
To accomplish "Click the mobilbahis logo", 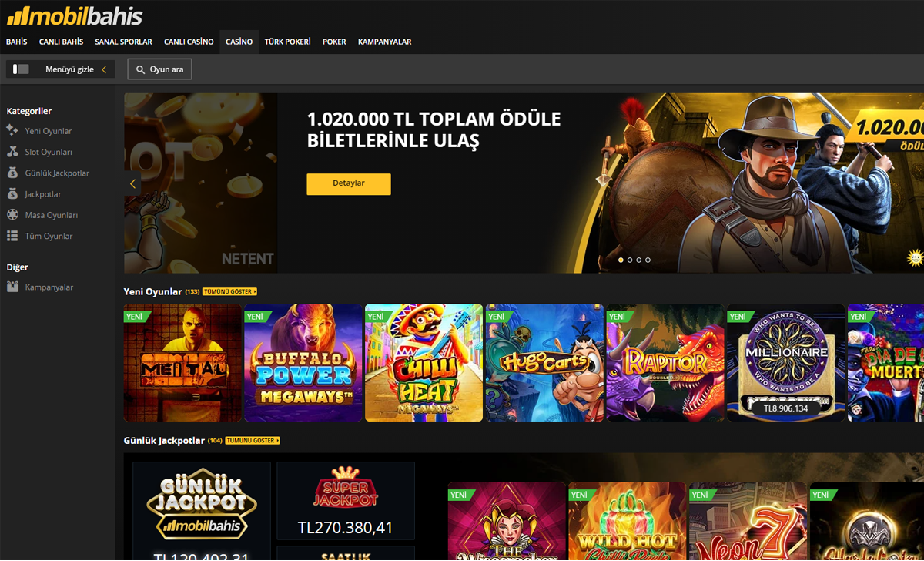I will (74, 15).
